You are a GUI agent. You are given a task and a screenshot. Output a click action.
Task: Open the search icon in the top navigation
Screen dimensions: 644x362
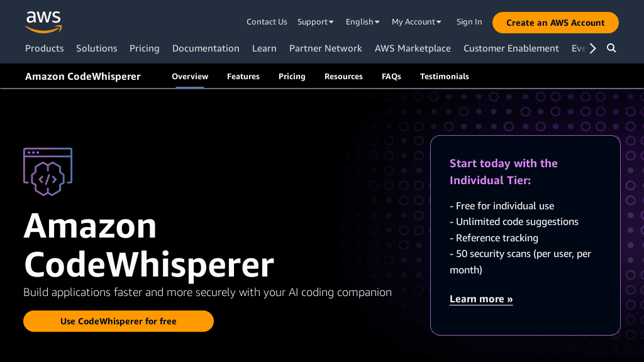click(611, 48)
